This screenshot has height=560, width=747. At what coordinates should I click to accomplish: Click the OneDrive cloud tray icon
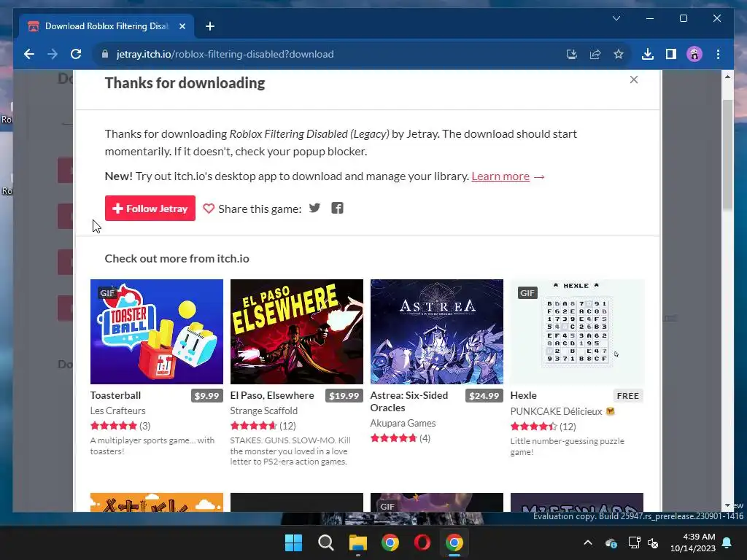[611, 542]
